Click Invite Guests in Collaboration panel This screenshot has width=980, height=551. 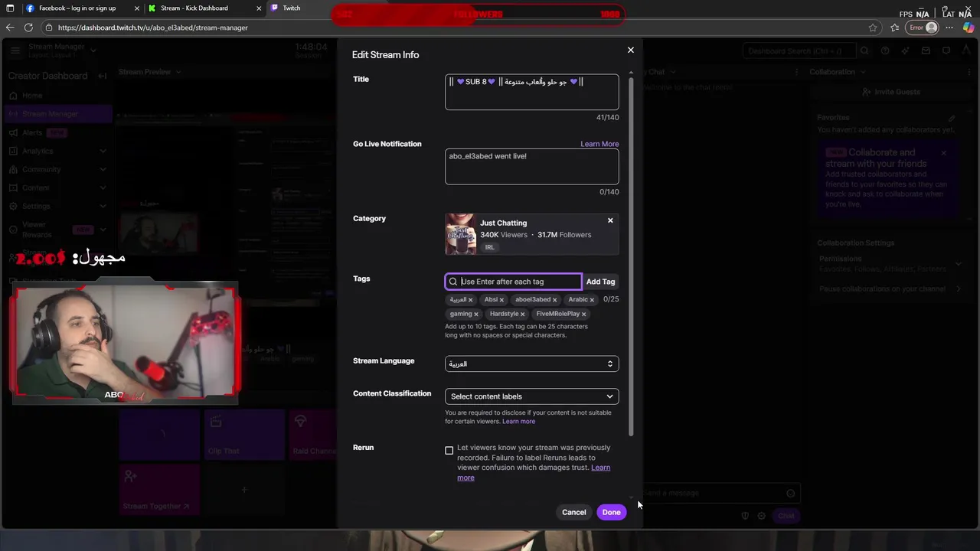[891, 92]
